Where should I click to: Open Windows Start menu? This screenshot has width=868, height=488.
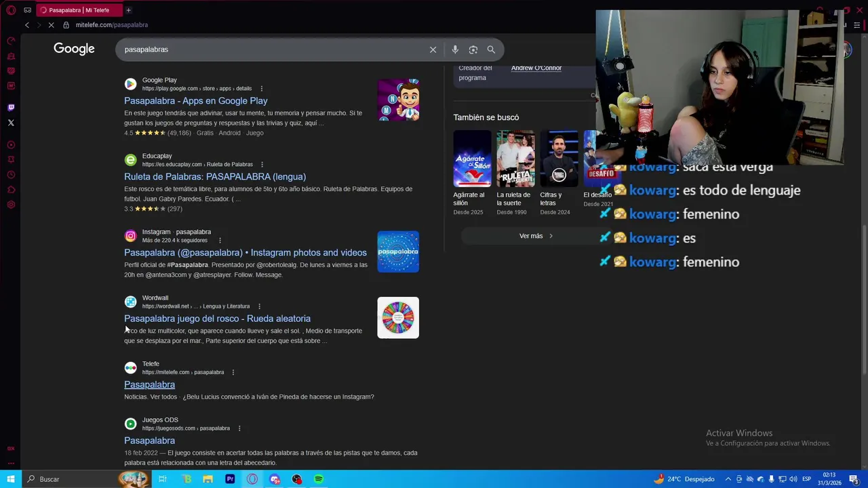(x=11, y=479)
